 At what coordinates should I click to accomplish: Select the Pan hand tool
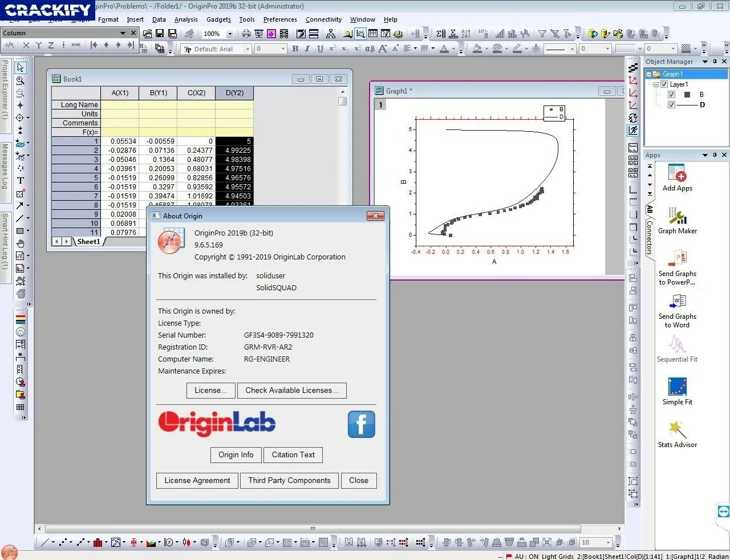click(21, 244)
